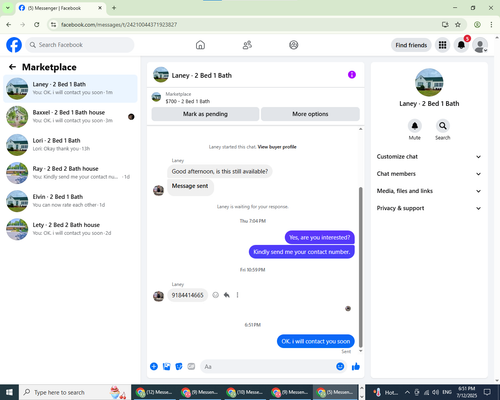Screen dimensions: 500x400
Task: Open the Ray - 2 Bed 2 Bath house chat
Action: (70, 173)
